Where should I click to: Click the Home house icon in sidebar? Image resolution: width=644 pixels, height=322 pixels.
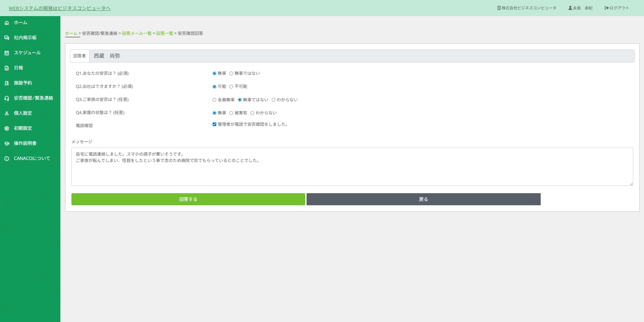[x=7, y=23]
